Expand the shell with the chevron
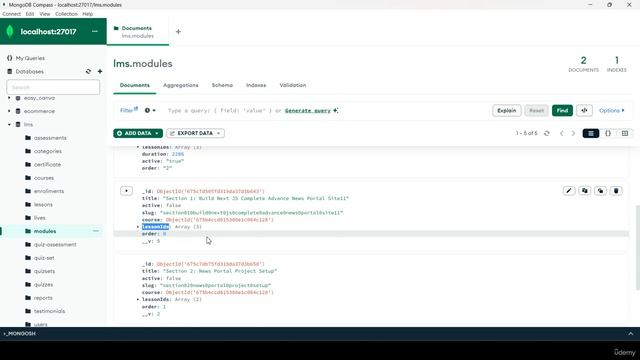 pos(631,333)
